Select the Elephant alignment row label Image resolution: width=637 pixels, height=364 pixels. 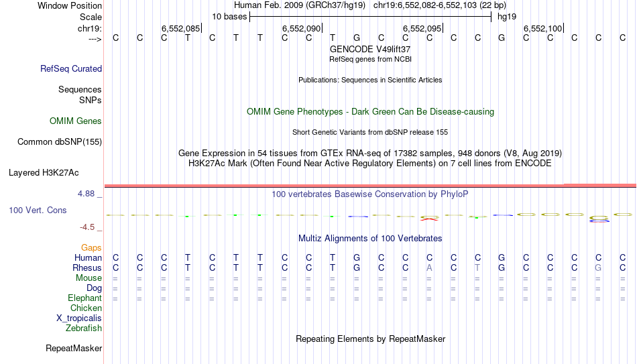(84, 298)
